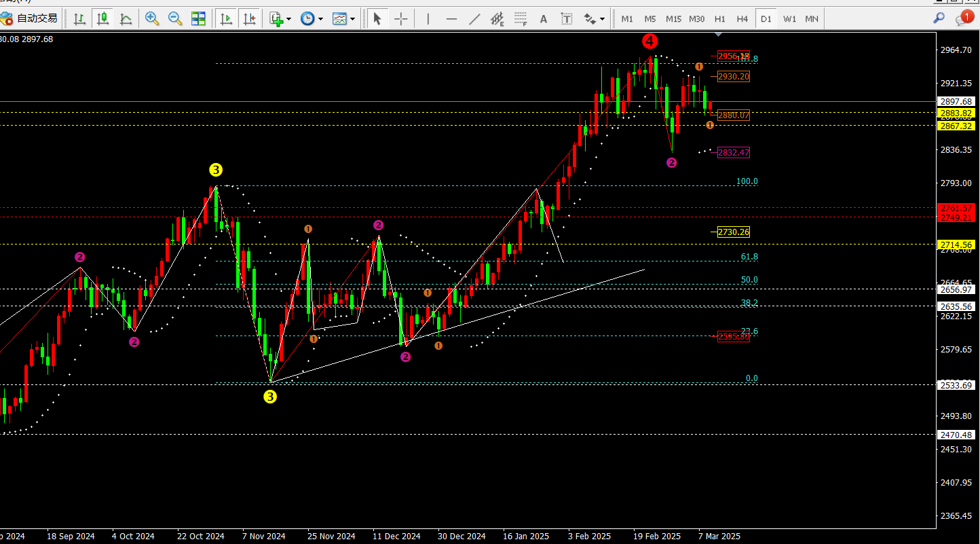Image resolution: width=980 pixels, height=544 pixels.
Task: Select the trendline drawing tool
Action: (x=474, y=18)
